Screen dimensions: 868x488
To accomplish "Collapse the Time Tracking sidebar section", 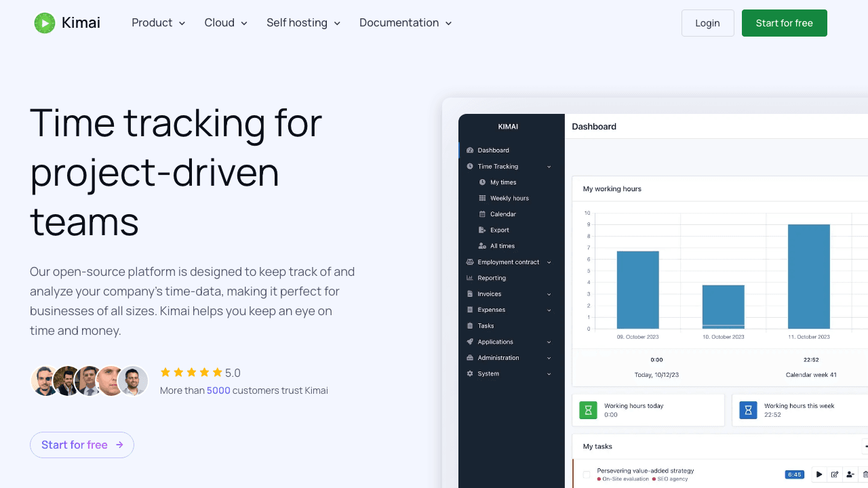I will click(x=549, y=167).
